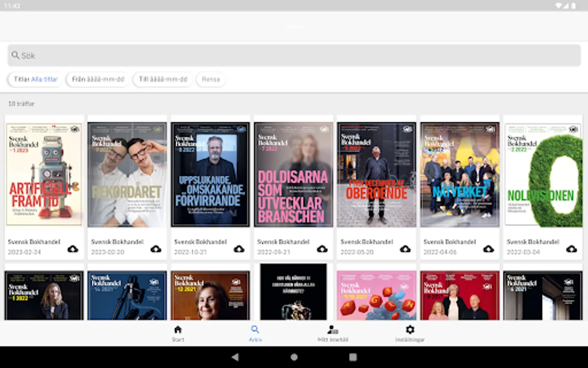The image size is (588, 368).
Task: Click Svensk Bokhandel title above 2023-02-20
Action: [x=118, y=242]
